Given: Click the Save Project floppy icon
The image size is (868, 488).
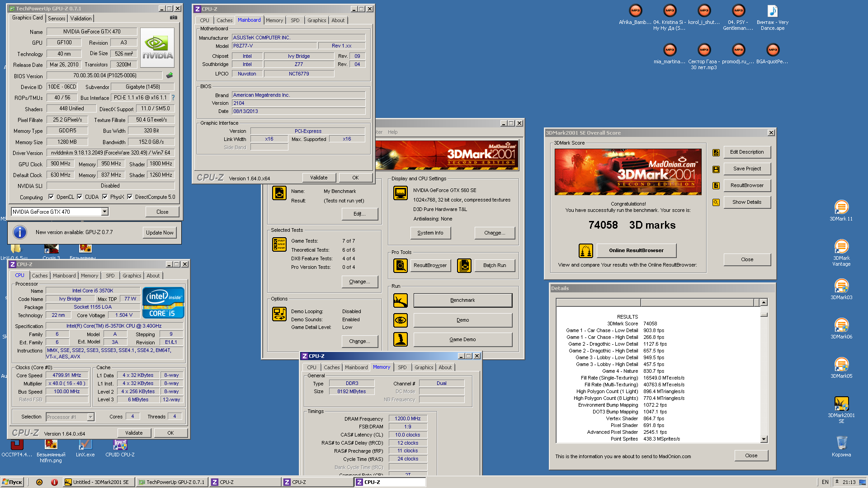Looking at the screenshot, I should [716, 169].
